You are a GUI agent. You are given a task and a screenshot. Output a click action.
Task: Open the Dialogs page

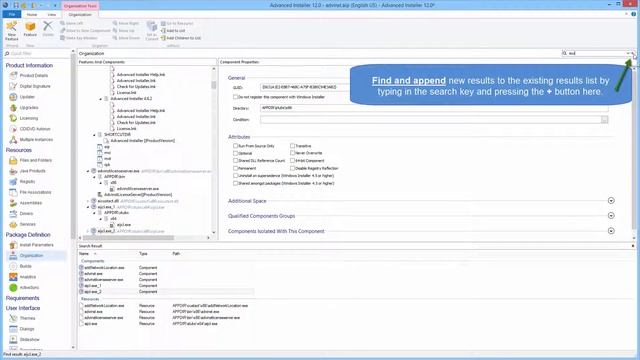pos(22,329)
